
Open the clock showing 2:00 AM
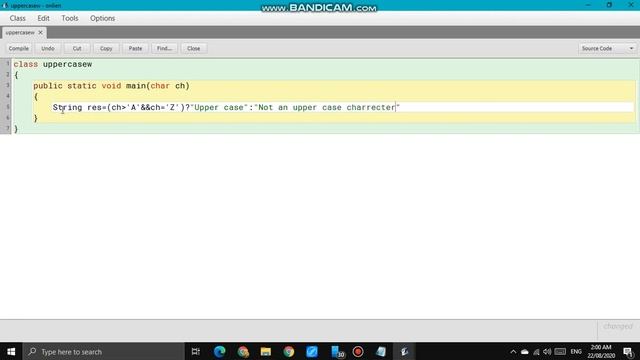pyautogui.click(x=601, y=351)
